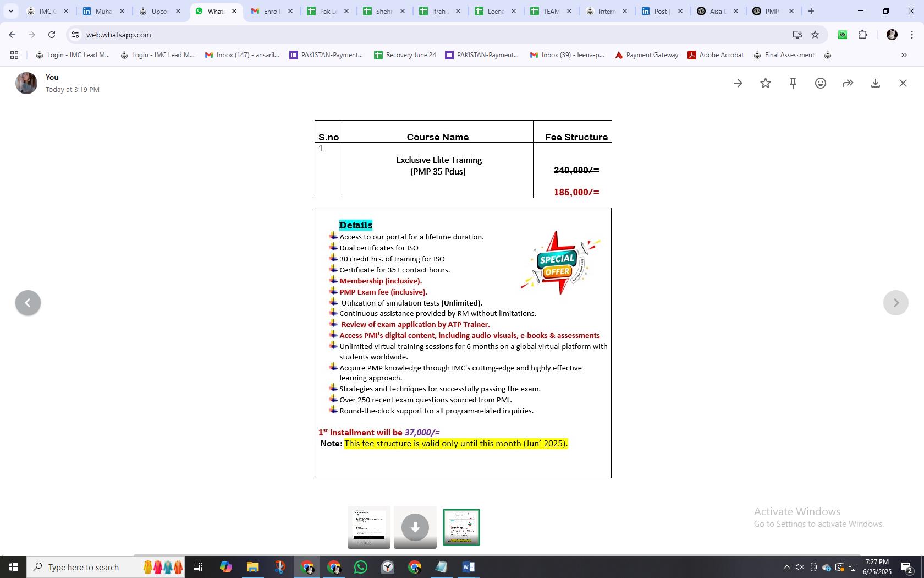Star this image message
Viewport: 924px width, 578px height.
(766, 83)
